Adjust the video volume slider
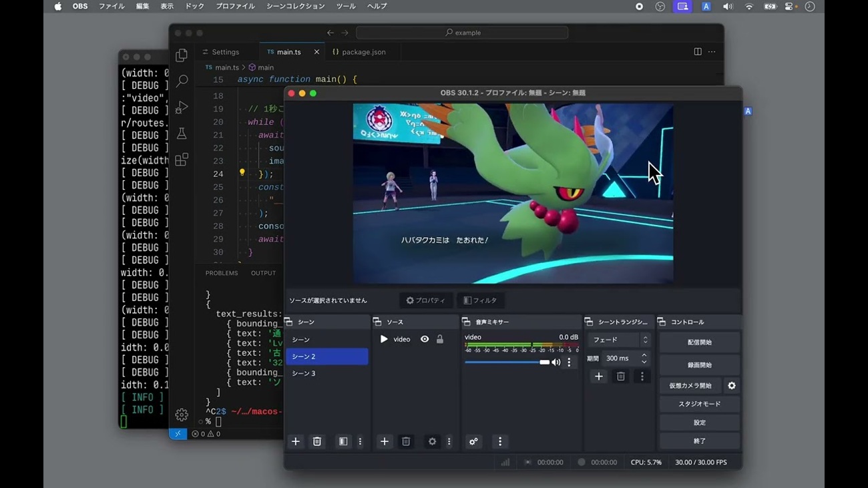This screenshot has width=868, height=488. [x=507, y=362]
